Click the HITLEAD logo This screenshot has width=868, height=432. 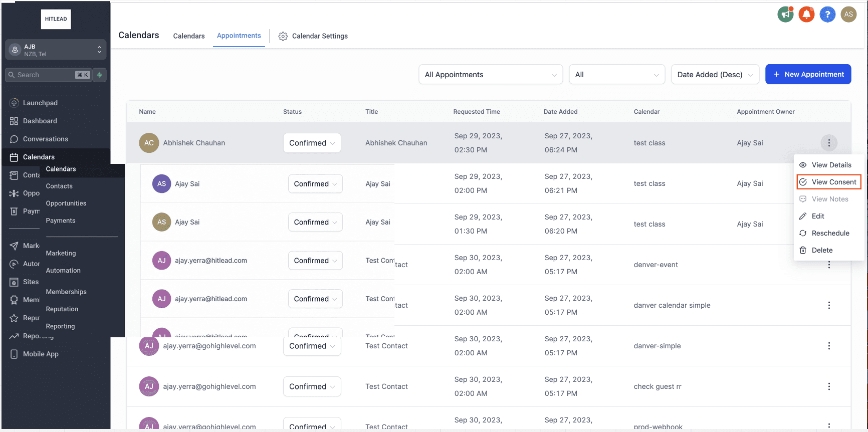[56, 19]
